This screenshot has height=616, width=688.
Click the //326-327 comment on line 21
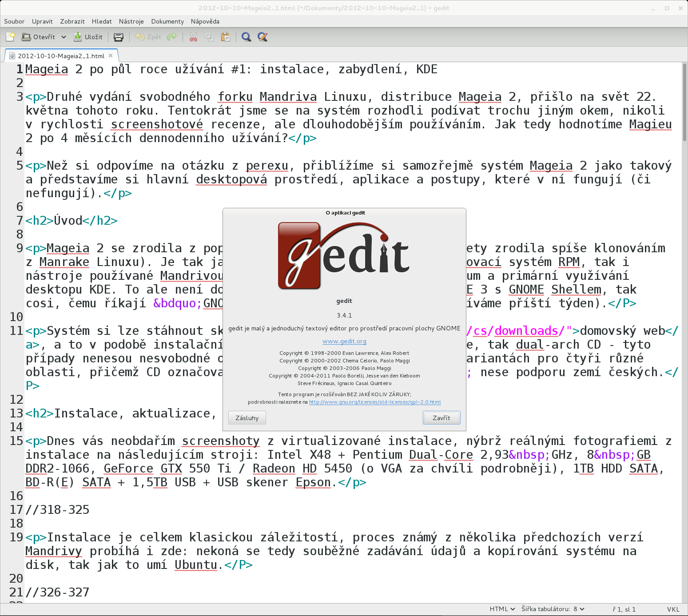click(57, 592)
